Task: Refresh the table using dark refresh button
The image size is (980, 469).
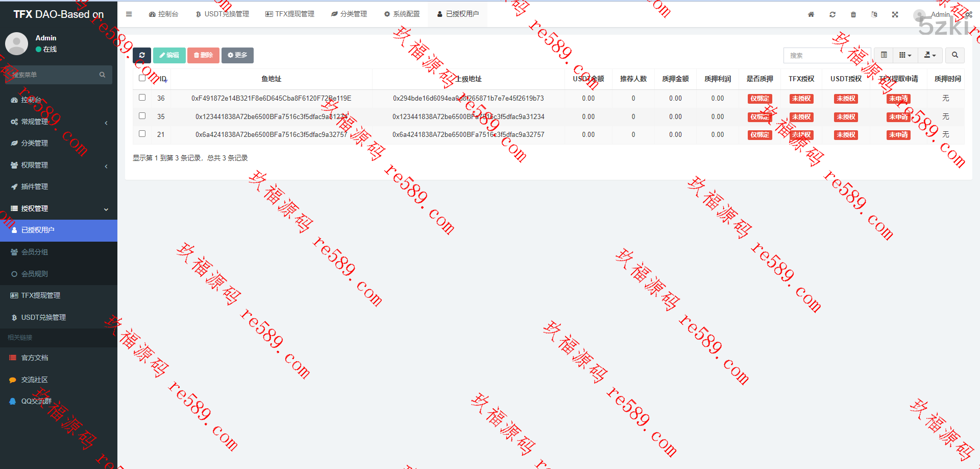Action: pos(142,55)
